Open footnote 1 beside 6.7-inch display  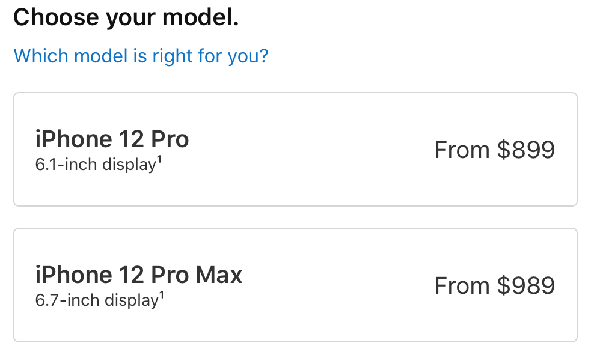[160, 296]
